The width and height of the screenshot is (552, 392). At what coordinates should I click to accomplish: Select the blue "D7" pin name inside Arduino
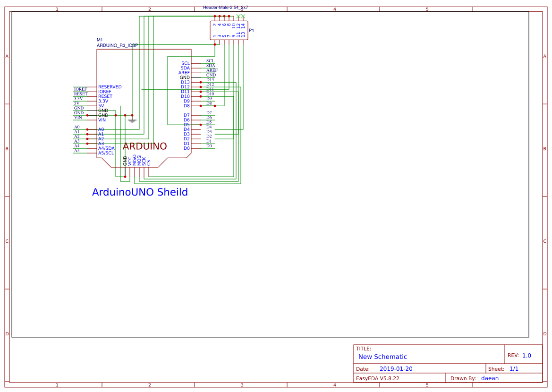187,116
